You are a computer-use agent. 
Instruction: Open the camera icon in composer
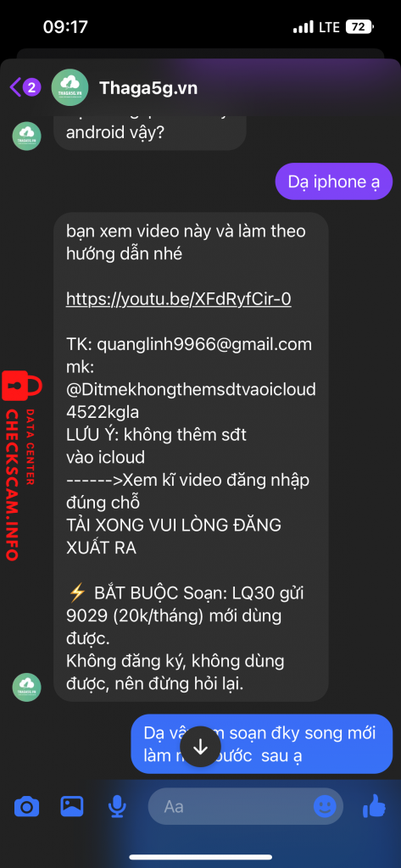point(26,807)
